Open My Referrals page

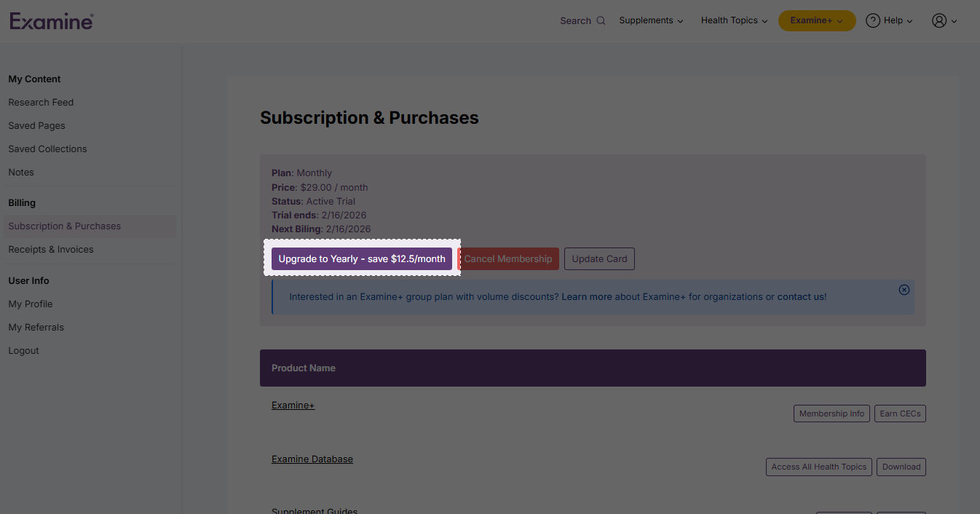click(36, 327)
